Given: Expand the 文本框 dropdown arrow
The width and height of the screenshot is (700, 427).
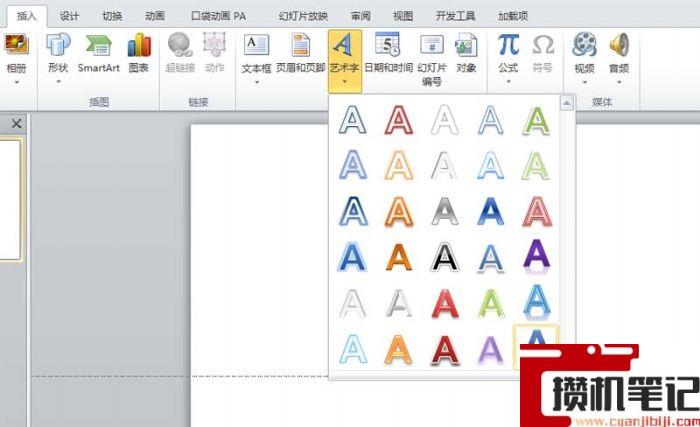Looking at the screenshot, I should (x=257, y=82).
